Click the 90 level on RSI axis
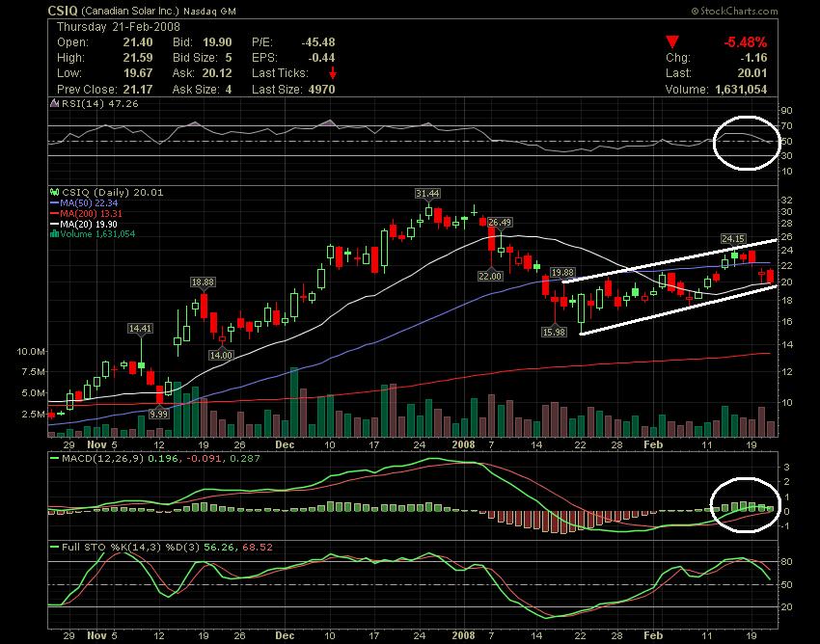 [x=786, y=110]
